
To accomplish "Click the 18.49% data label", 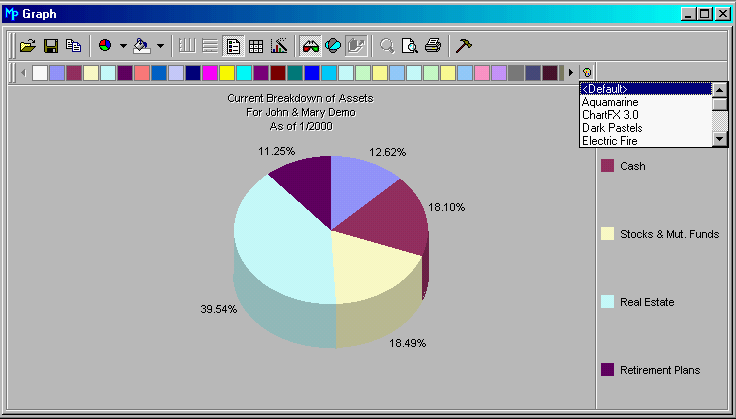I will coord(407,343).
